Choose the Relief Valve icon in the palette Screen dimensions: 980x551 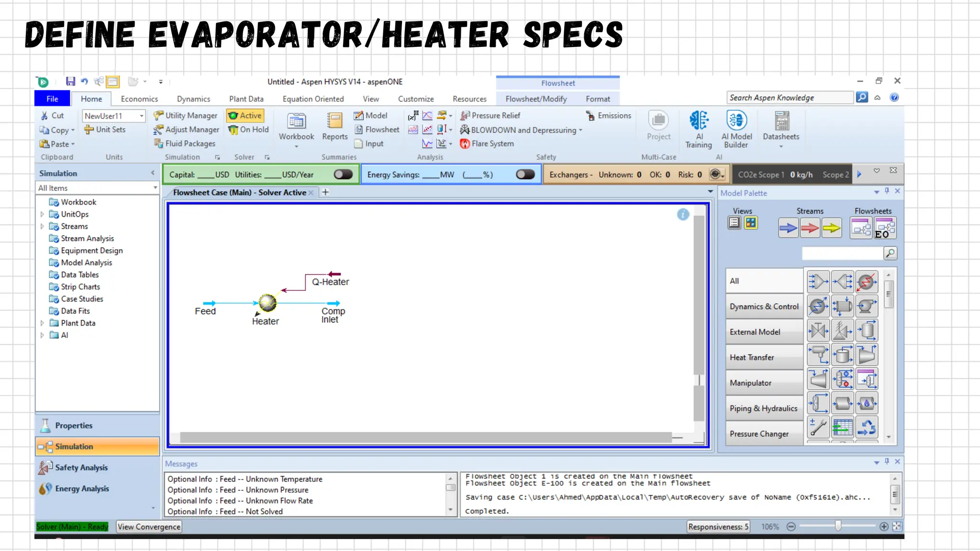842,331
